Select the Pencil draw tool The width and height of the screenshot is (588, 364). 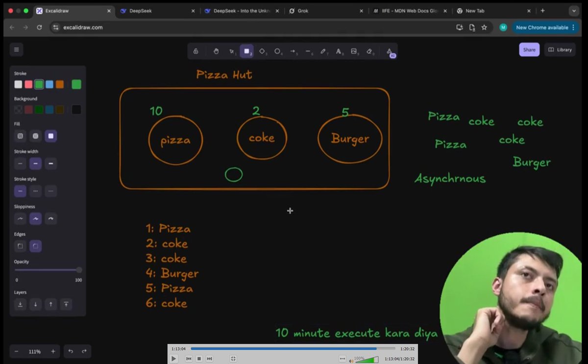[323, 51]
